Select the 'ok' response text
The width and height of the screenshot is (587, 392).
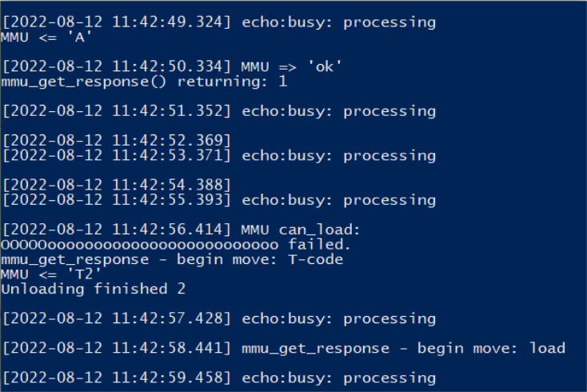325,66
